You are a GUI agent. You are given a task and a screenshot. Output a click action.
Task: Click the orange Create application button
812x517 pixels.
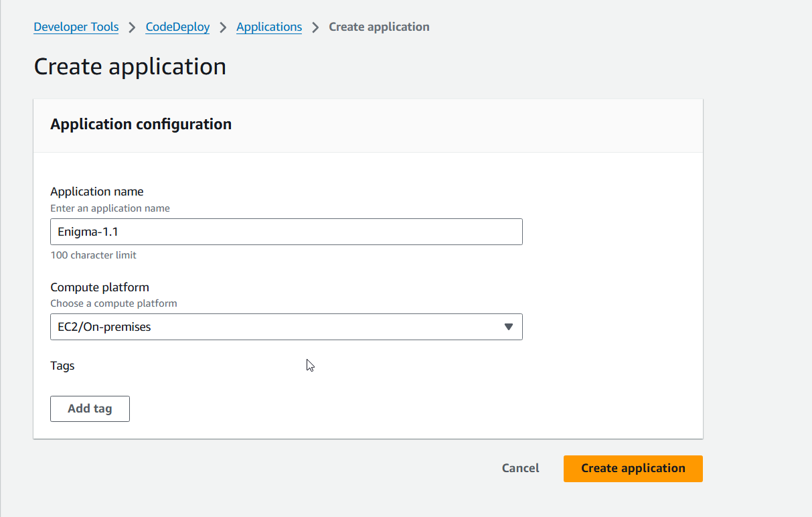pyautogui.click(x=633, y=468)
